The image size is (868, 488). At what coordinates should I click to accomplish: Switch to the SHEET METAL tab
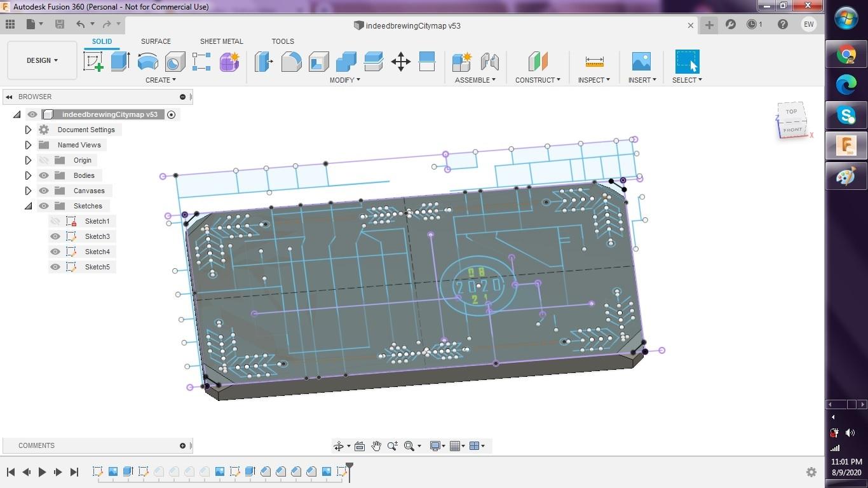pyautogui.click(x=221, y=41)
